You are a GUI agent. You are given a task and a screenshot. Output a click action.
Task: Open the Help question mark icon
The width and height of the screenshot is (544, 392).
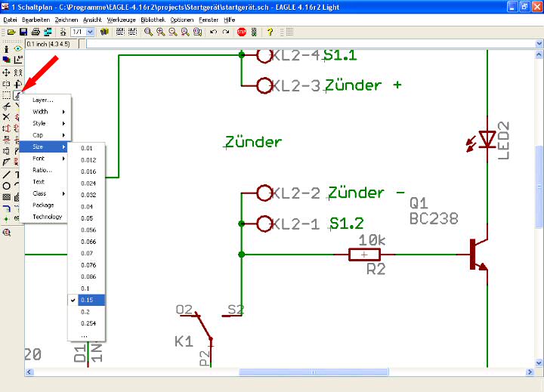tap(270, 32)
